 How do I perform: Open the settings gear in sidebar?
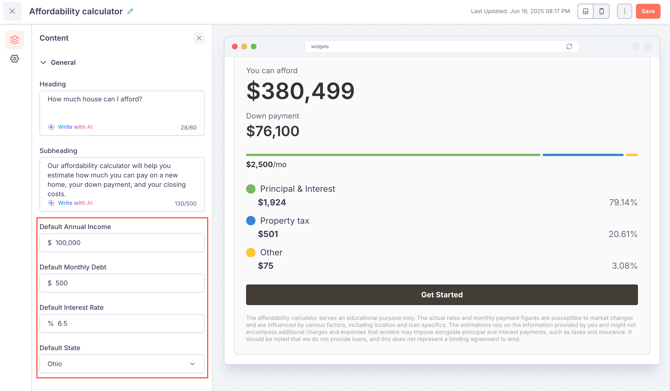(15, 59)
